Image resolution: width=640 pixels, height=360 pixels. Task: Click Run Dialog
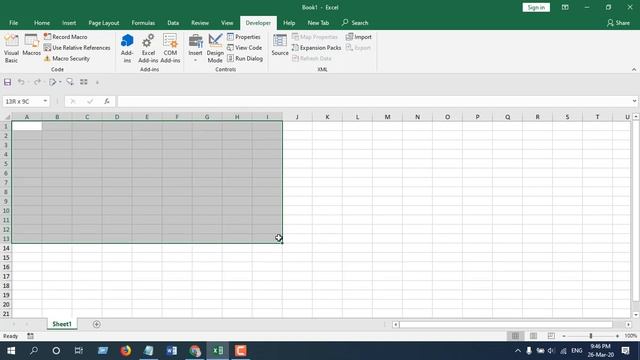click(x=245, y=58)
